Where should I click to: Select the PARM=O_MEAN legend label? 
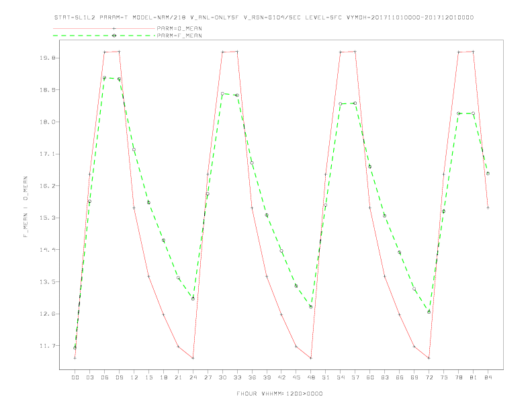(179, 28)
